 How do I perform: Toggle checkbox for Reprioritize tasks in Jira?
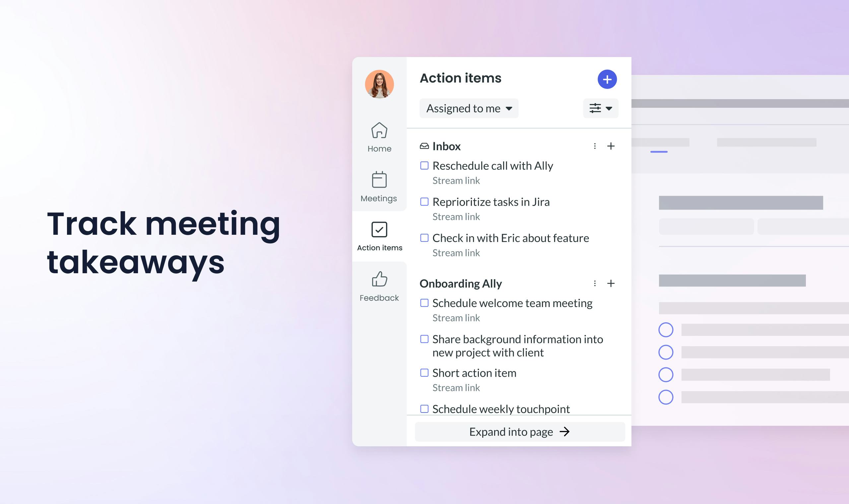pyautogui.click(x=424, y=202)
